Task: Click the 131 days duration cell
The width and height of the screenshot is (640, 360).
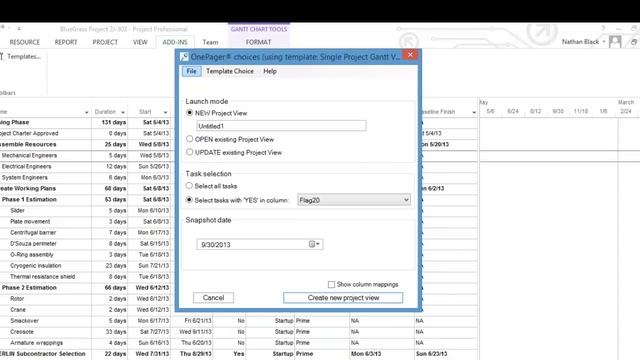Action: [x=109, y=122]
